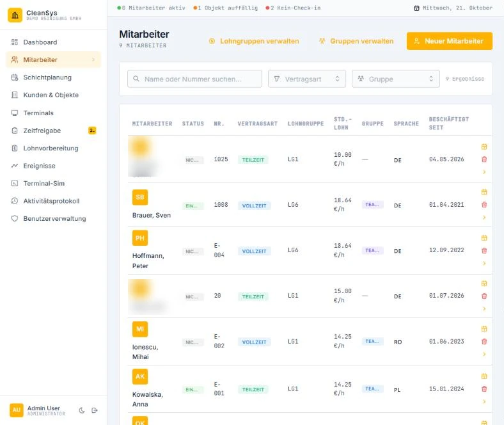Click the 2 Kein-Check-in status indicator
The height and width of the screenshot is (425, 504).
[x=293, y=8]
